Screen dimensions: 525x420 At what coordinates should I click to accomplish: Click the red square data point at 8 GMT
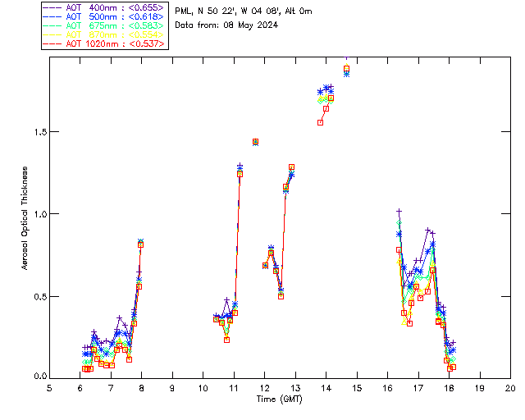[140, 244]
